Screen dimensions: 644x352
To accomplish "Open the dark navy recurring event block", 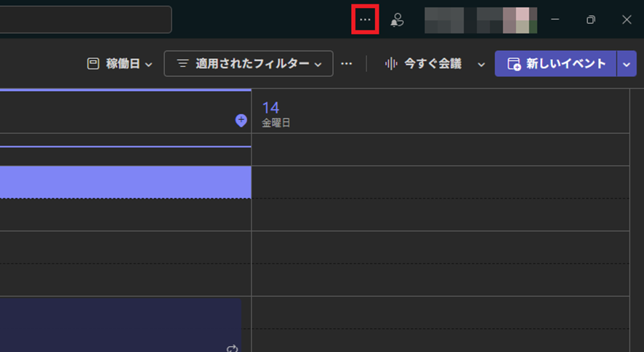I will (x=121, y=325).
